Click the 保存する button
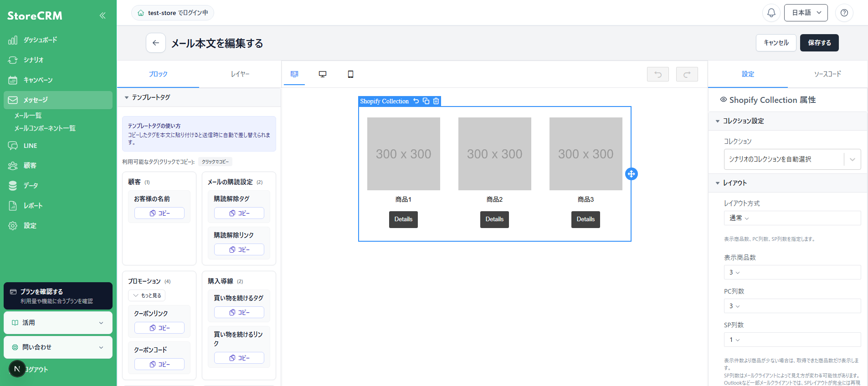The image size is (868, 386). tap(819, 43)
